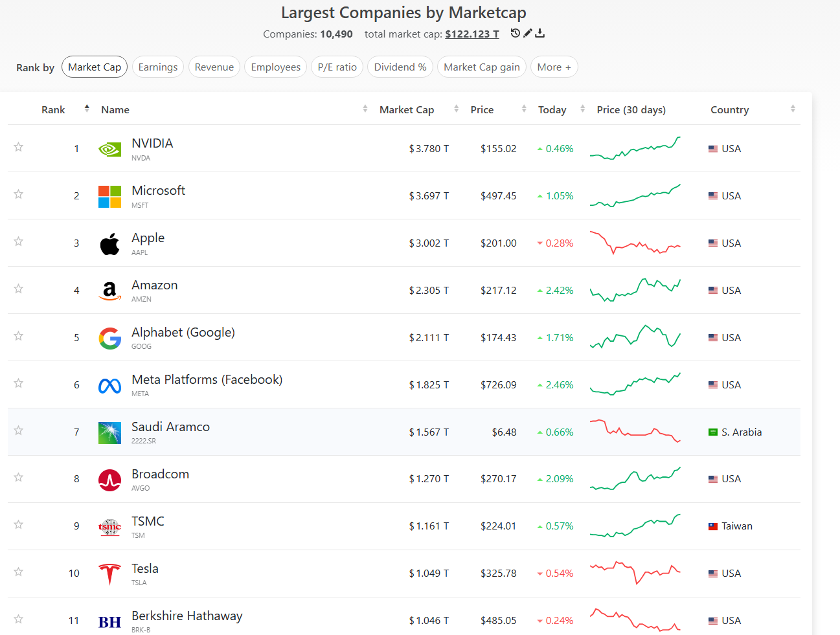840x635 pixels.
Task: Rank companies by P/E ratio
Action: [x=337, y=67]
